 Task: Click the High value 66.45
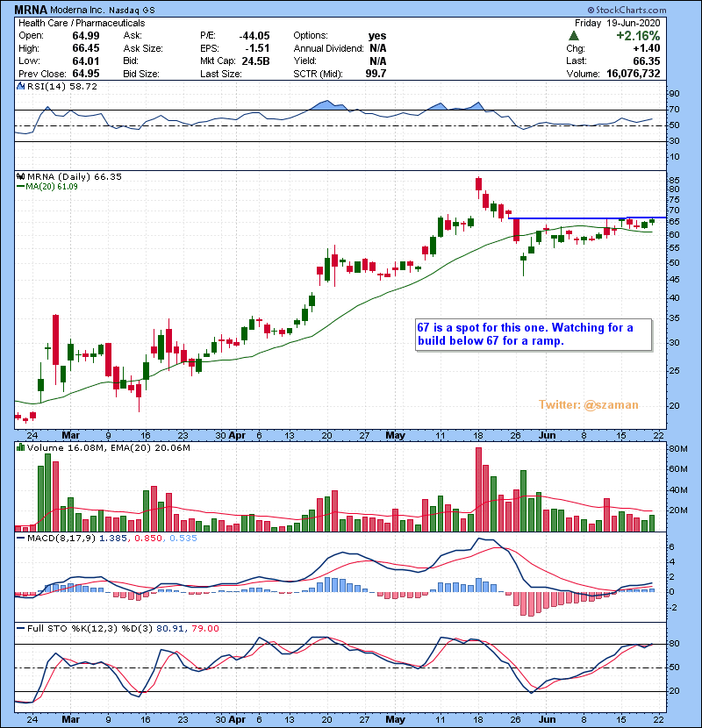(85, 48)
